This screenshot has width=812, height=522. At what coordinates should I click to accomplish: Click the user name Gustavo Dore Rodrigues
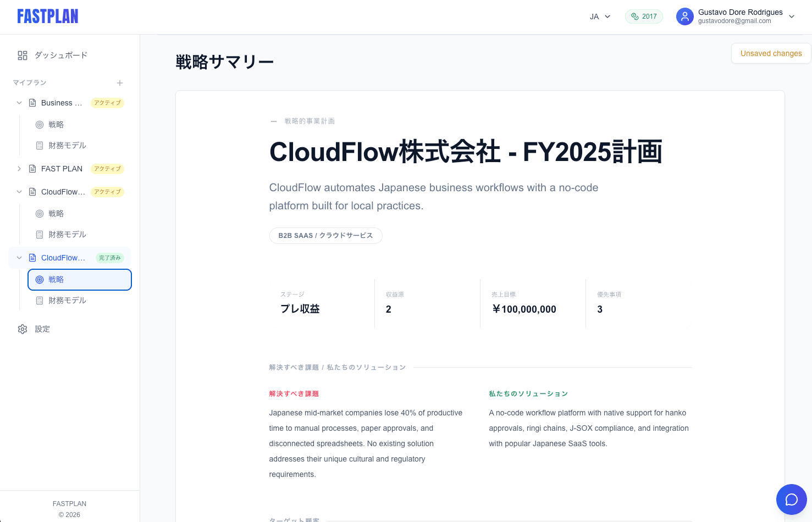(x=741, y=12)
